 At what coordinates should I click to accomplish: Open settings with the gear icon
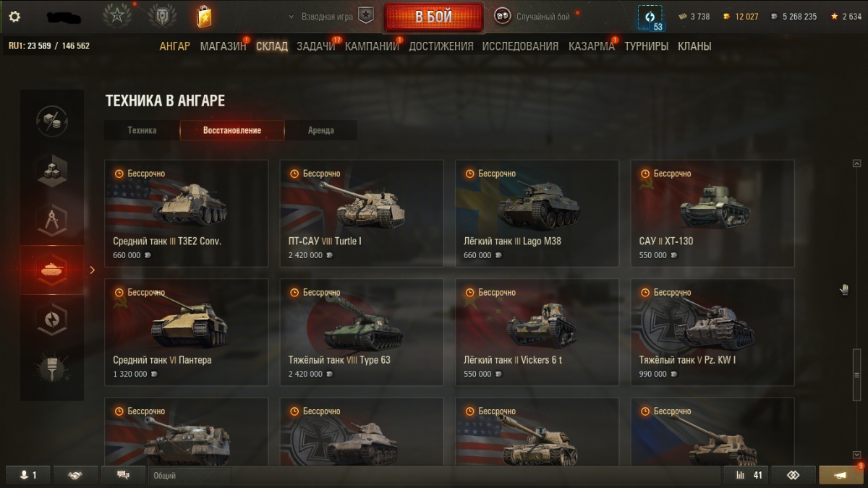[14, 17]
